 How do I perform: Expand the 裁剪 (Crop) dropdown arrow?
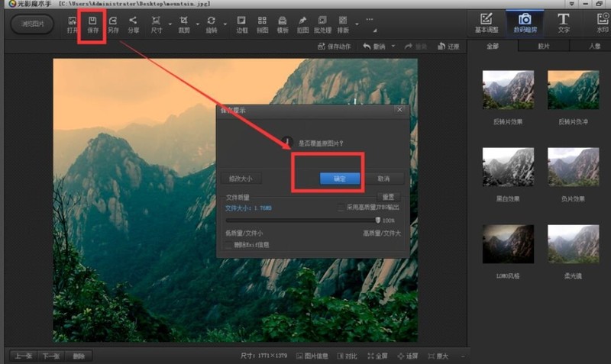pos(197,25)
